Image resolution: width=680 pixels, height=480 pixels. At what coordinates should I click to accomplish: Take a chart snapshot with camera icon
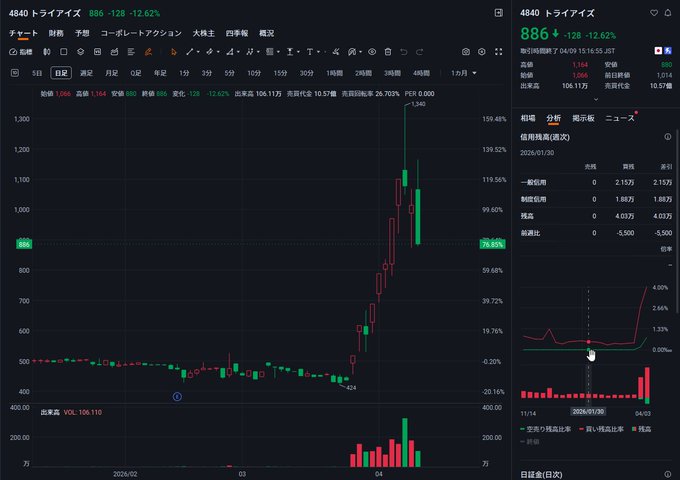tap(466, 52)
